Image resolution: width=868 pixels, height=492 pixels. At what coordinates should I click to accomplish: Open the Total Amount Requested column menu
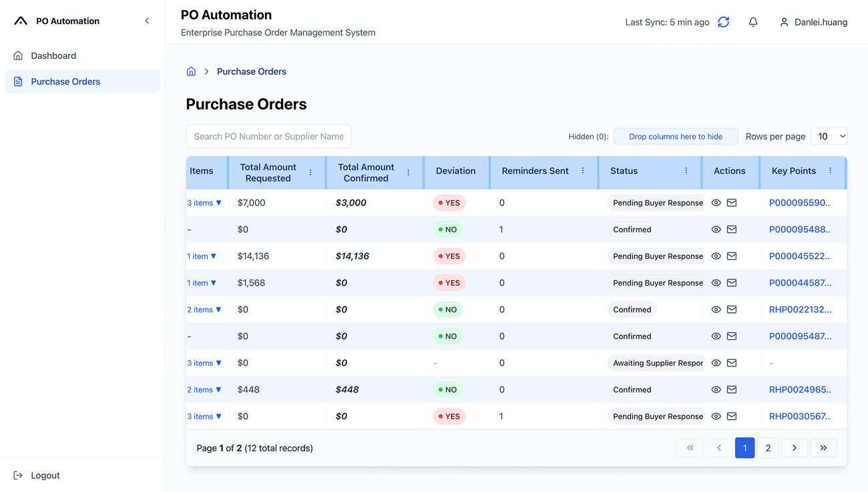[310, 172]
